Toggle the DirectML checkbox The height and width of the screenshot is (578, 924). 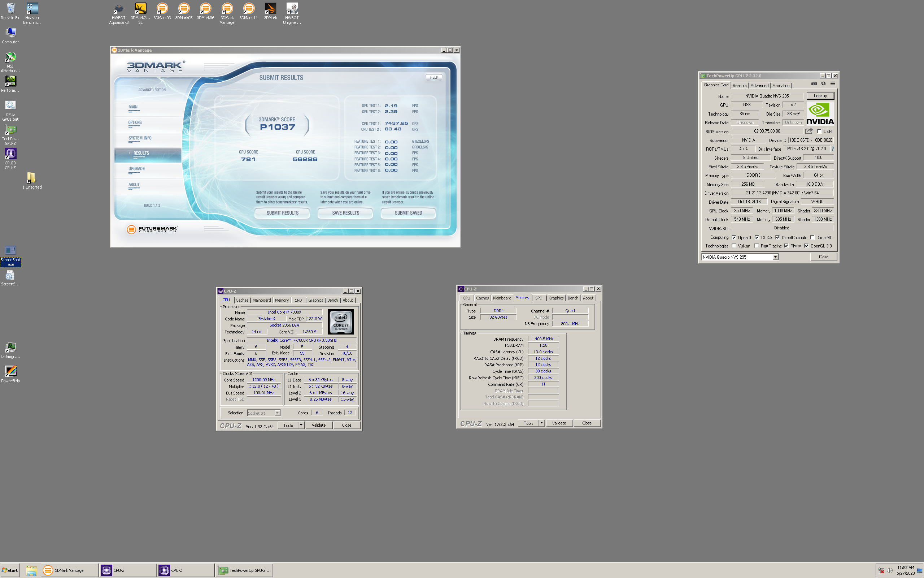click(x=812, y=237)
